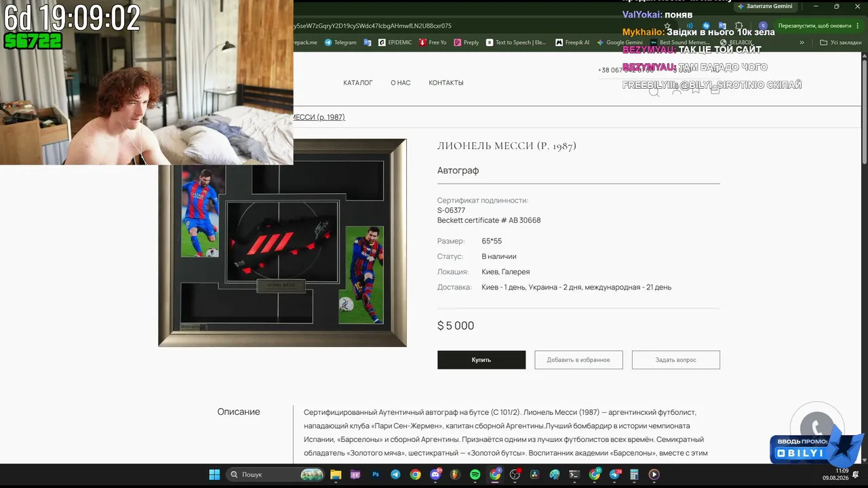
Task: Open the Chrome profile avatar
Action: coord(763,26)
